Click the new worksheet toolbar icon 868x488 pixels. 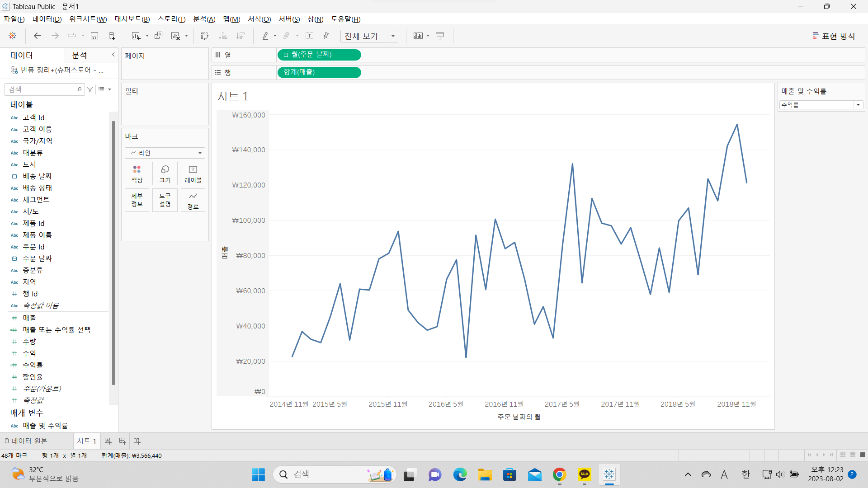click(x=136, y=36)
